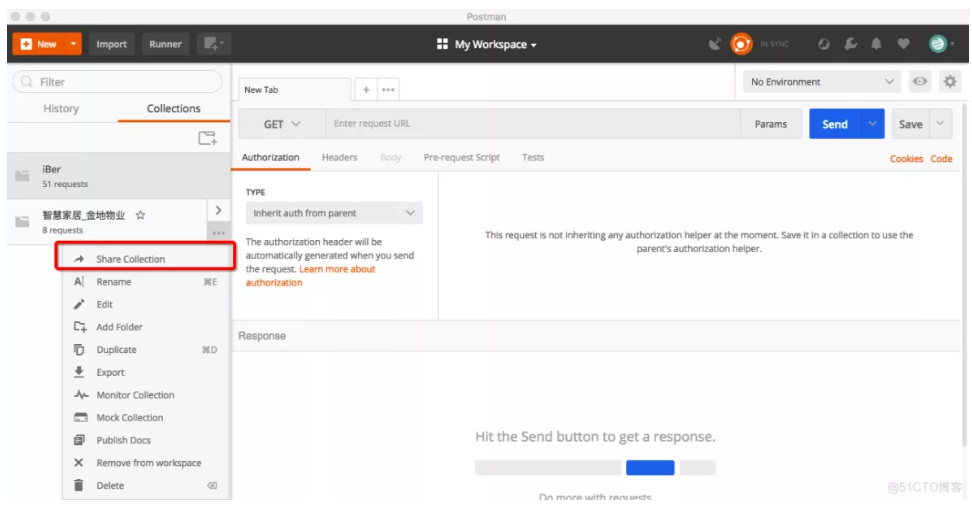The image size is (972, 515).
Task: Choose Edit from the context menu
Action: [x=146, y=304]
